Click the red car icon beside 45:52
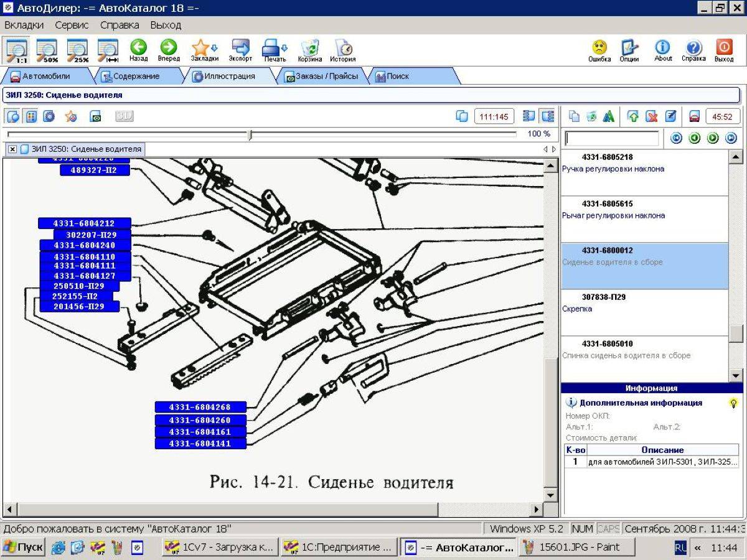The height and width of the screenshot is (560, 747). pos(695,116)
